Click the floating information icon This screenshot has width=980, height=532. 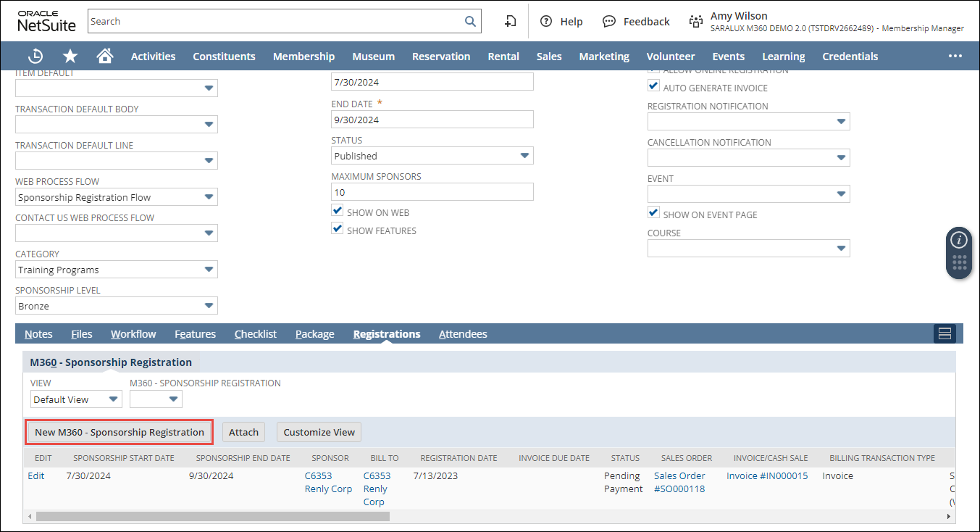tap(959, 240)
